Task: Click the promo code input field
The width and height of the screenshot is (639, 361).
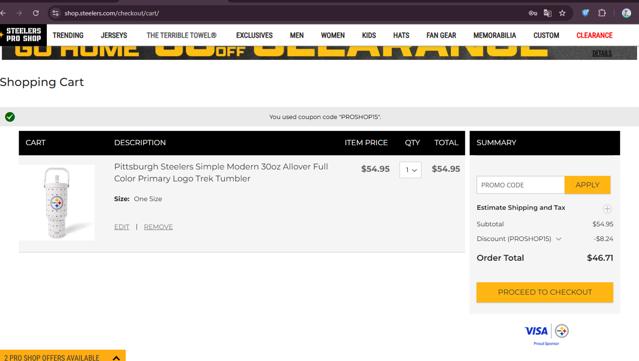Action: coord(520,185)
